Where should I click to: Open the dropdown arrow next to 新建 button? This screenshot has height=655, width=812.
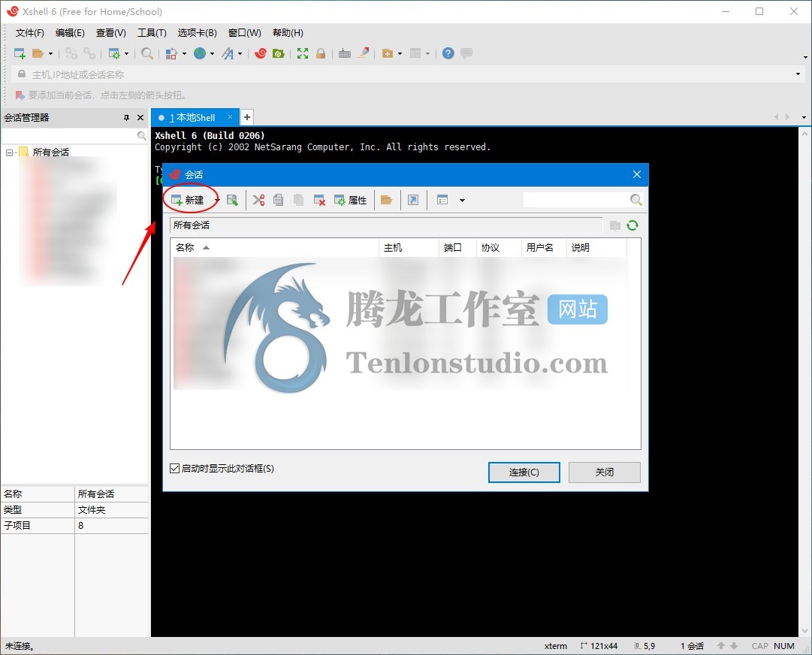click(218, 201)
